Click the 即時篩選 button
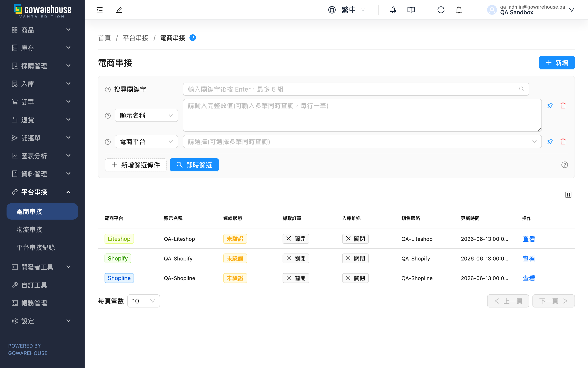Screen dimensions: 588x368 [x=194, y=165]
